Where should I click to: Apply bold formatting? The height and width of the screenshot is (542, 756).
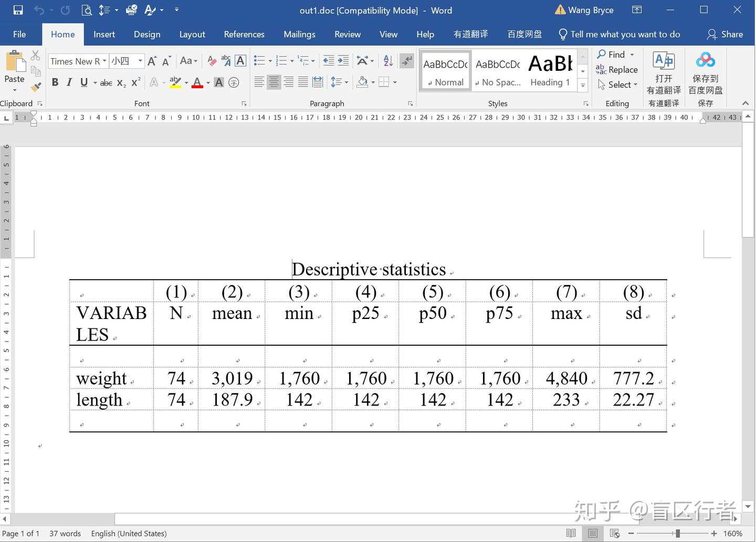pyautogui.click(x=55, y=82)
